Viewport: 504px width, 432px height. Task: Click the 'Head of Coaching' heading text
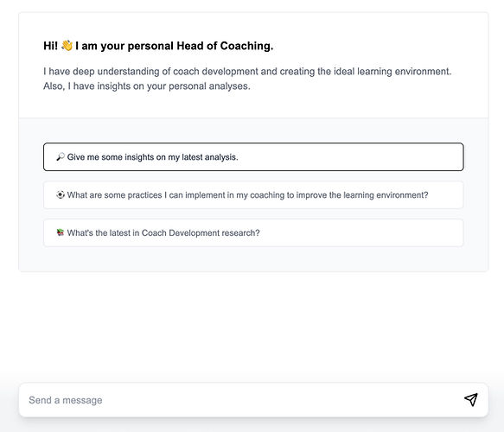pyautogui.click(x=225, y=46)
